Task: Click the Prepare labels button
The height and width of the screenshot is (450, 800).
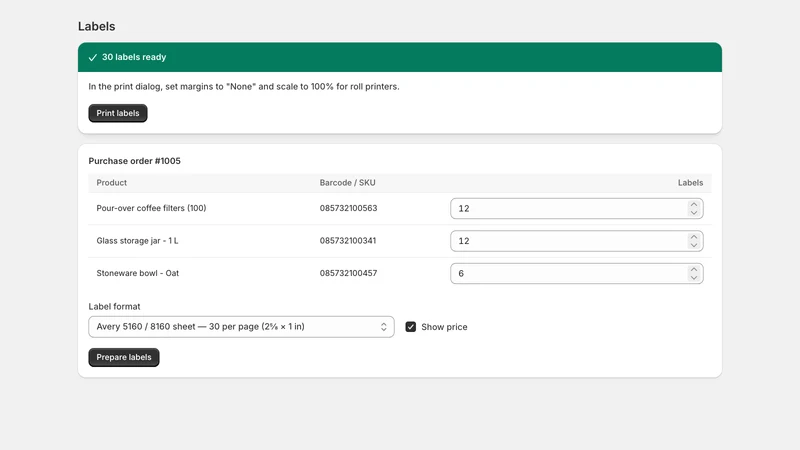Action: coord(124,357)
